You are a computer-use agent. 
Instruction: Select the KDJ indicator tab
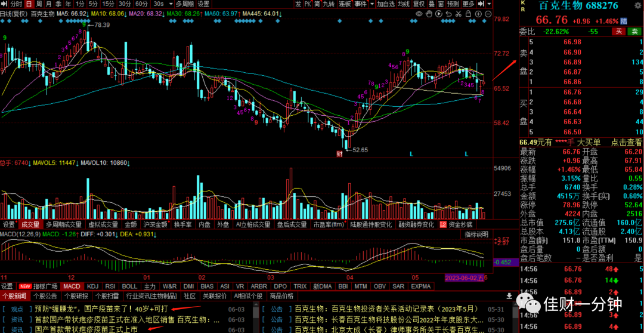[x=93, y=286]
